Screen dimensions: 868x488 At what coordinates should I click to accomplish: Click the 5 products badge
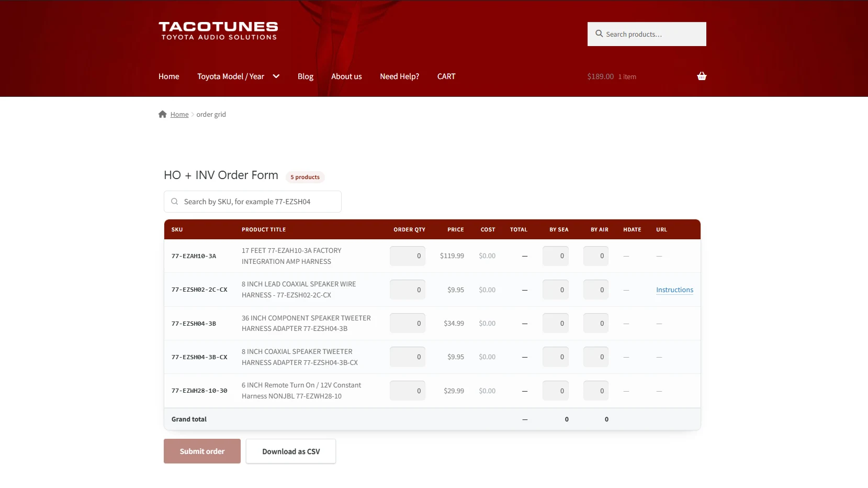(x=305, y=177)
